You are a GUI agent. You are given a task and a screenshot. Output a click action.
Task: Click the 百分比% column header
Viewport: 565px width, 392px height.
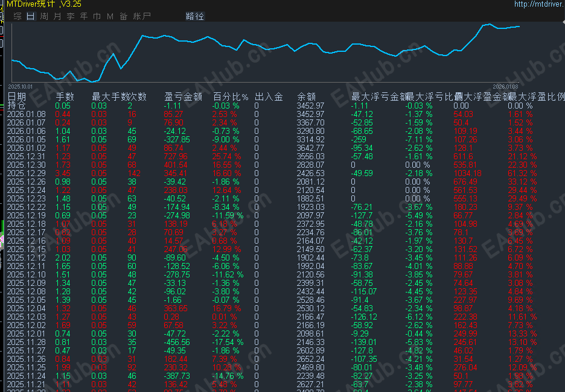(x=230, y=96)
